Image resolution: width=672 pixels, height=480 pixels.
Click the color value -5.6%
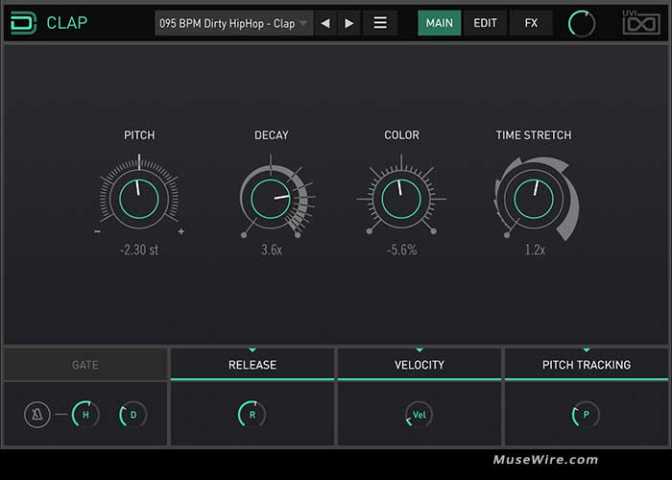coord(402,249)
